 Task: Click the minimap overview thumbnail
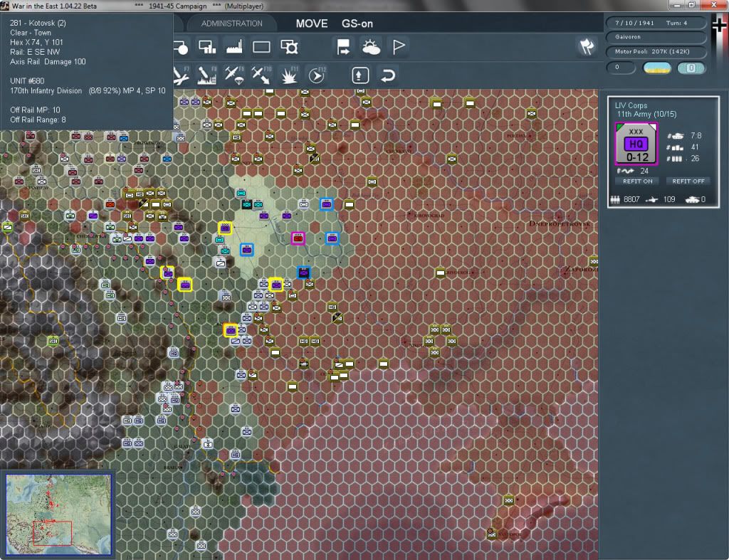(58, 514)
